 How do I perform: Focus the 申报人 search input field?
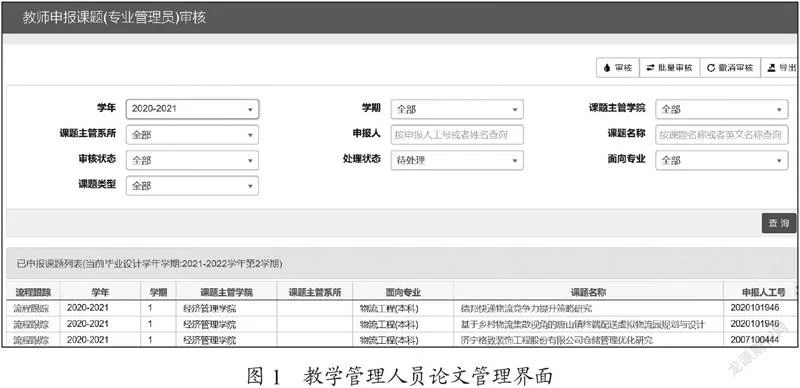point(457,135)
